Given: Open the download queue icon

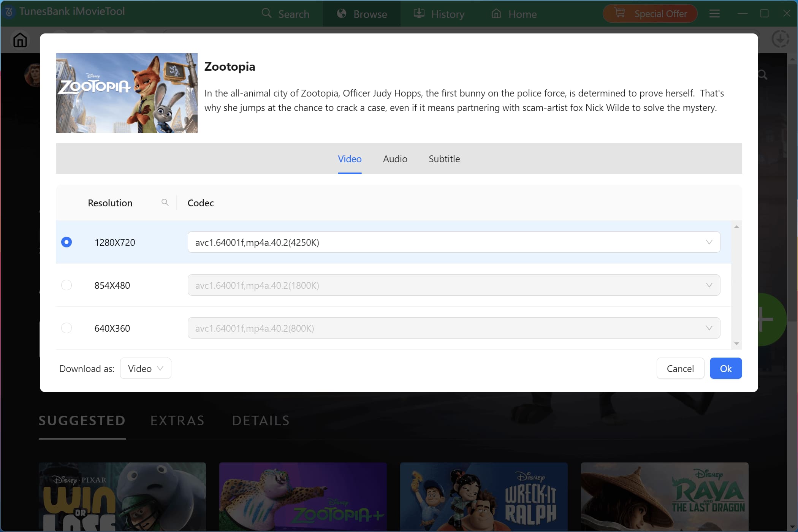Looking at the screenshot, I should (x=780, y=39).
